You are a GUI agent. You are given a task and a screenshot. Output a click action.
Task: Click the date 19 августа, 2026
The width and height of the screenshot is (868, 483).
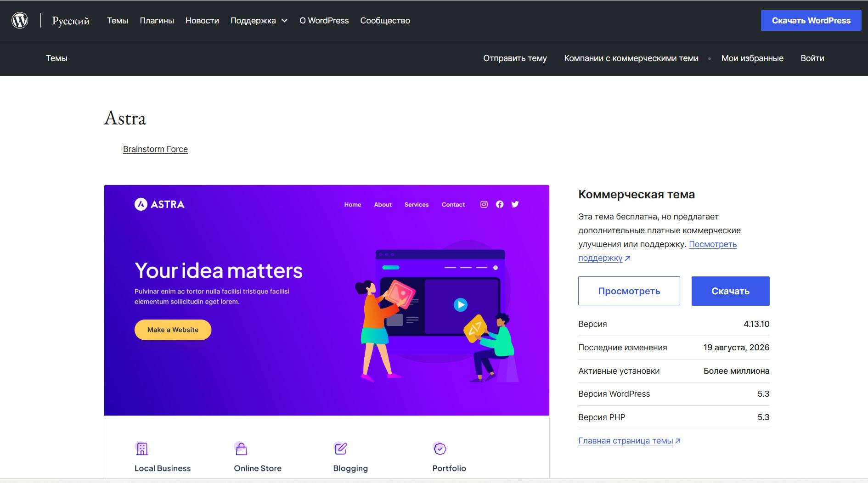click(x=736, y=348)
